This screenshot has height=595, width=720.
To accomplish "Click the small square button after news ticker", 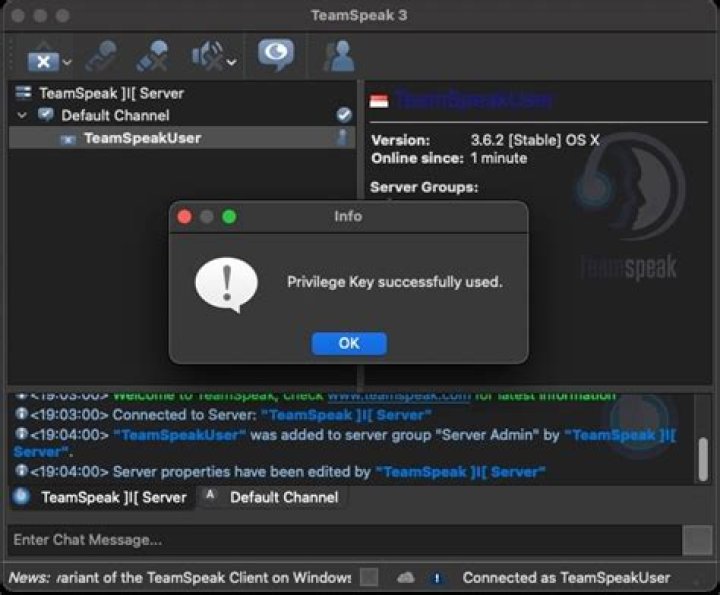I will click(369, 578).
